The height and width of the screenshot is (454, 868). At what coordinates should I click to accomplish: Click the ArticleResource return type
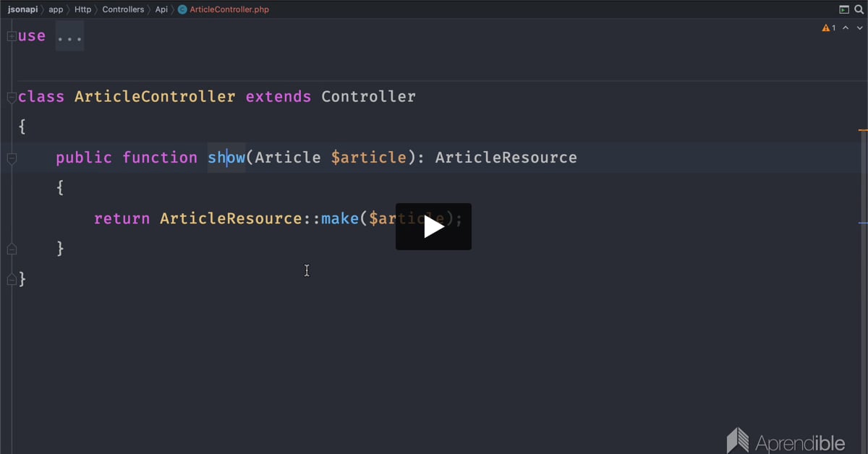pyautogui.click(x=506, y=157)
